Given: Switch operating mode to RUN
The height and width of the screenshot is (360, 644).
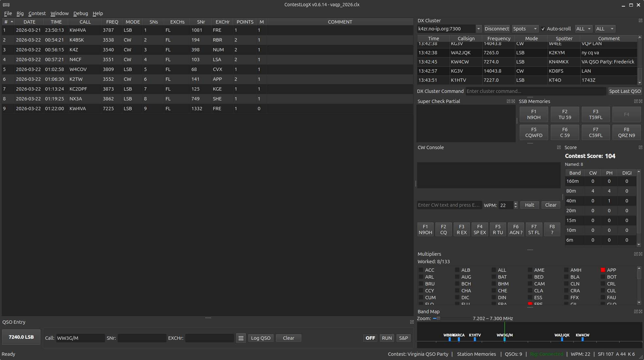Looking at the screenshot, I should [387, 338].
